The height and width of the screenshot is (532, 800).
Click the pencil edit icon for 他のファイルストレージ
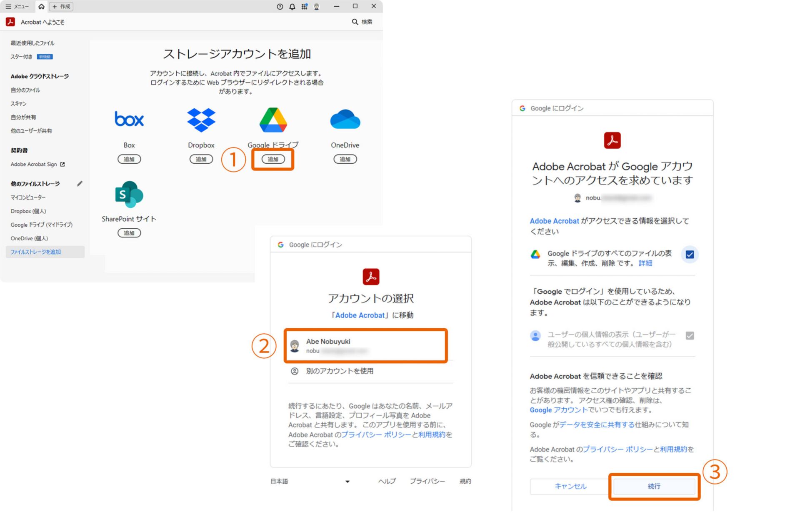(x=80, y=183)
